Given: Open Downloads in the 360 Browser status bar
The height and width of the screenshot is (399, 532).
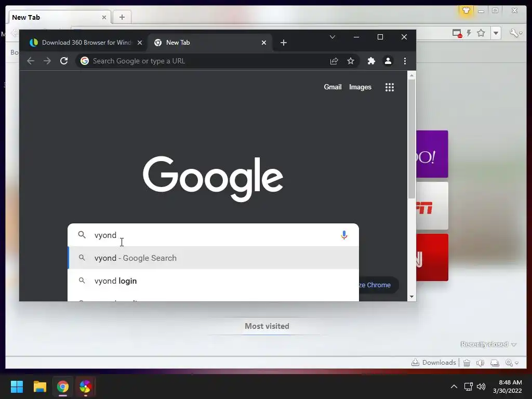Looking at the screenshot, I should 434,362.
